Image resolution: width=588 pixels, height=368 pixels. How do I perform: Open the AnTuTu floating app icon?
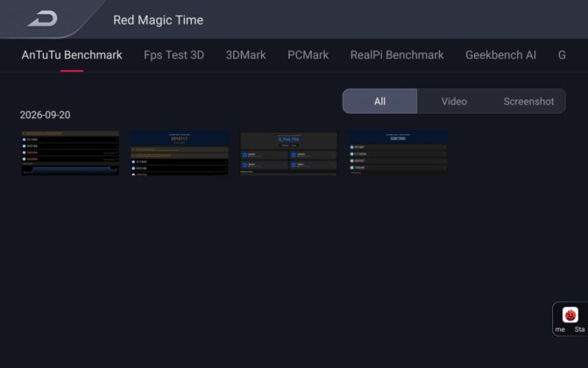(570, 315)
